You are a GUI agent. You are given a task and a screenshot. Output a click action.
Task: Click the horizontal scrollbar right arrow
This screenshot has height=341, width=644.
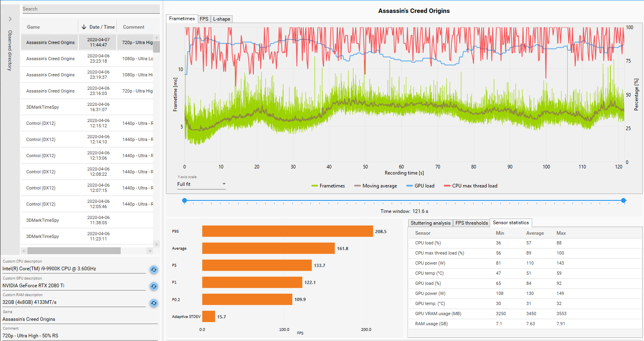tap(150, 251)
